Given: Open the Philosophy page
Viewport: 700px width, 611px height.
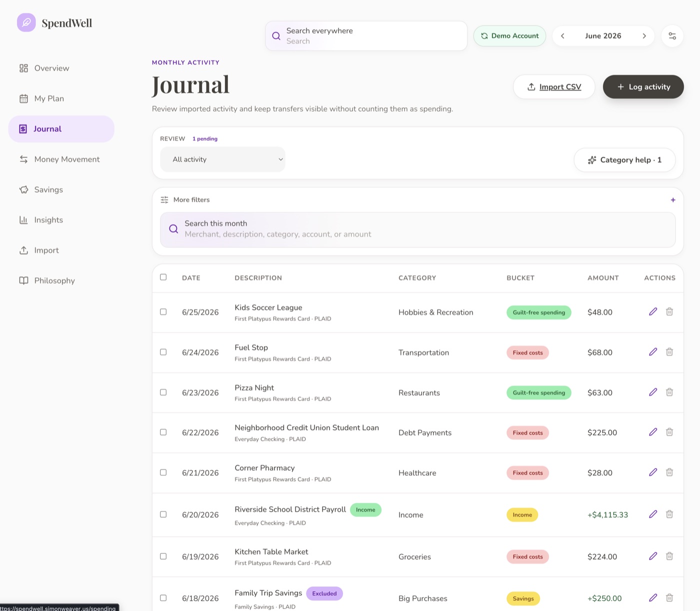Looking at the screenshot, I should [x=61, y=280].
